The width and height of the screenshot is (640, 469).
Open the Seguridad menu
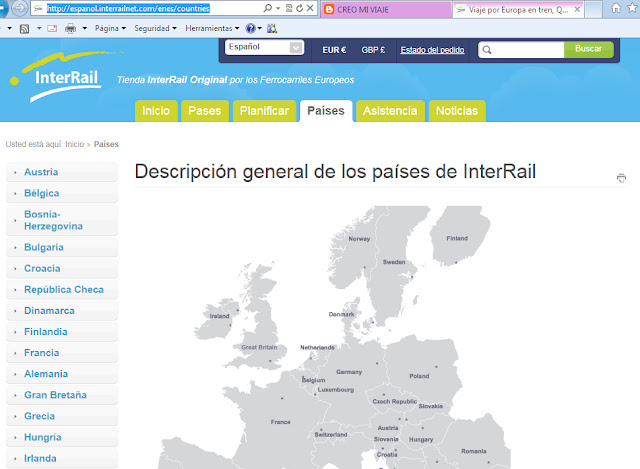tap(156, 29)
